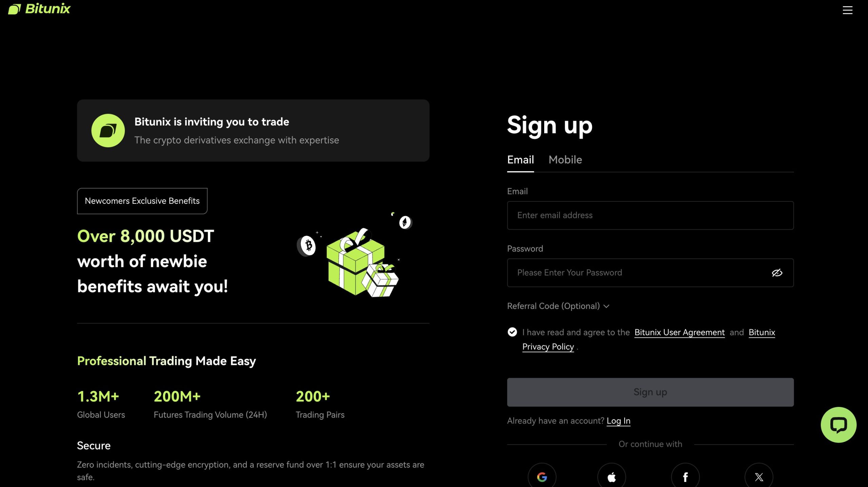This screenshot has width=868, height=487.
Task: Follow the Log In link
Action: 618,421
